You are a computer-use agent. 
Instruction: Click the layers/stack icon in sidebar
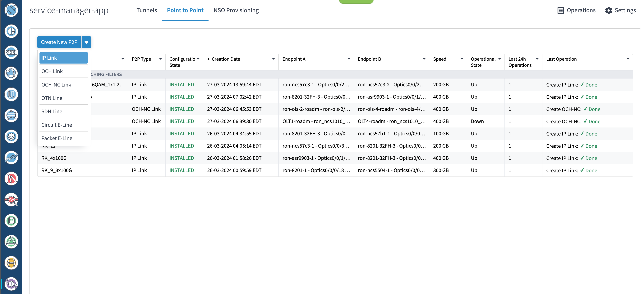tap(11, 136)
